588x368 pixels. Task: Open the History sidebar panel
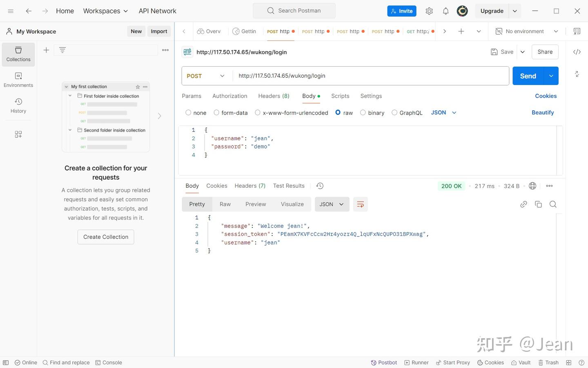click(18, 105)
